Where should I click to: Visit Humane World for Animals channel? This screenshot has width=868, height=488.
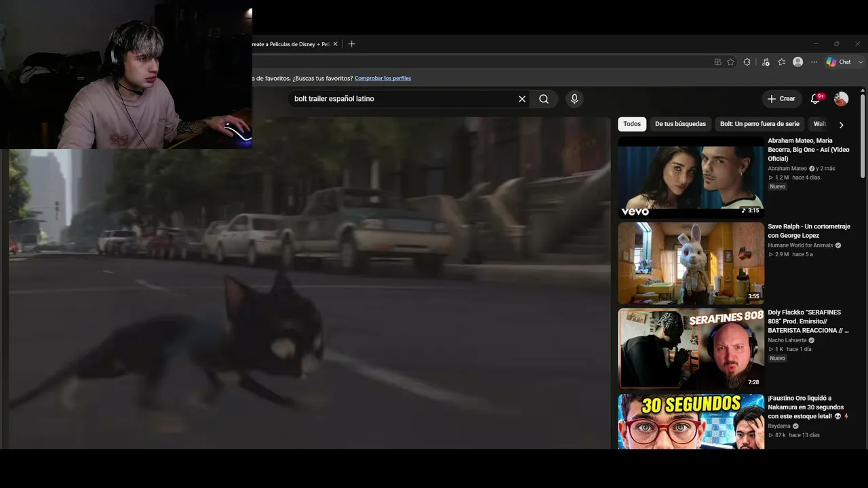[x=800, y=245]
